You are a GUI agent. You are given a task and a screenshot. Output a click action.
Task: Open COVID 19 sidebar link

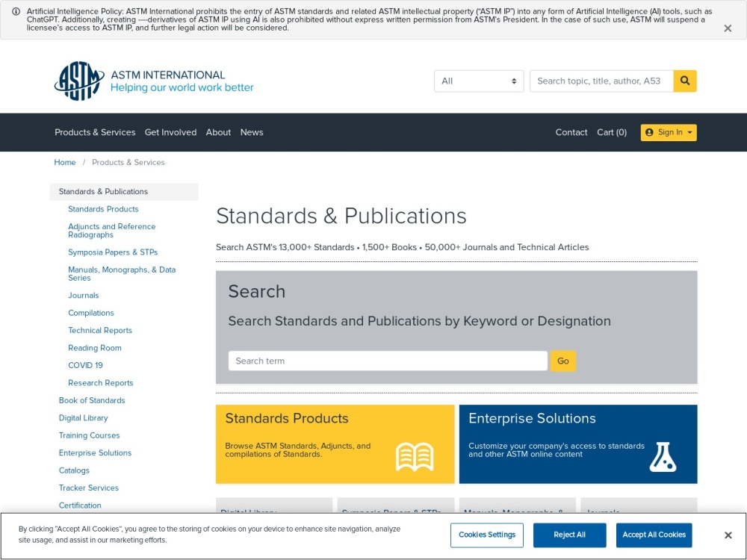tap(85, 365)
